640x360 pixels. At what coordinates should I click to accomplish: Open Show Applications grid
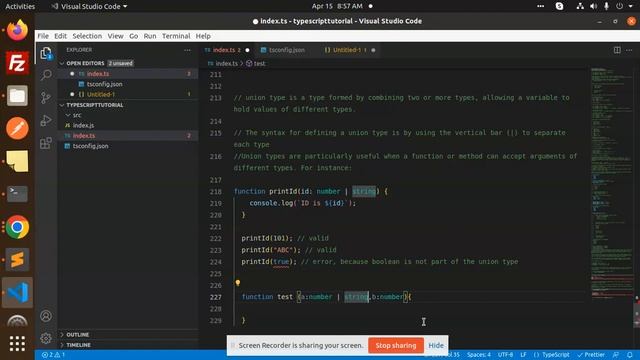click(x=17, y=344)
